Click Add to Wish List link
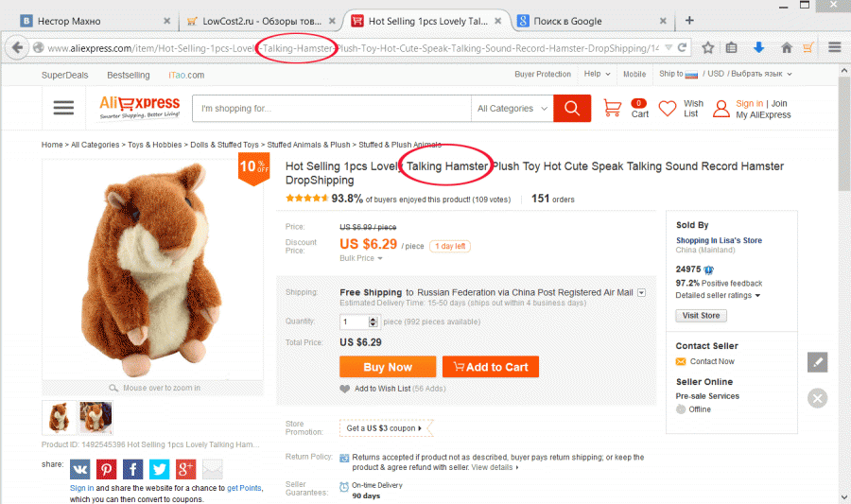Screen dimensions: 851x504 point(382,389)
